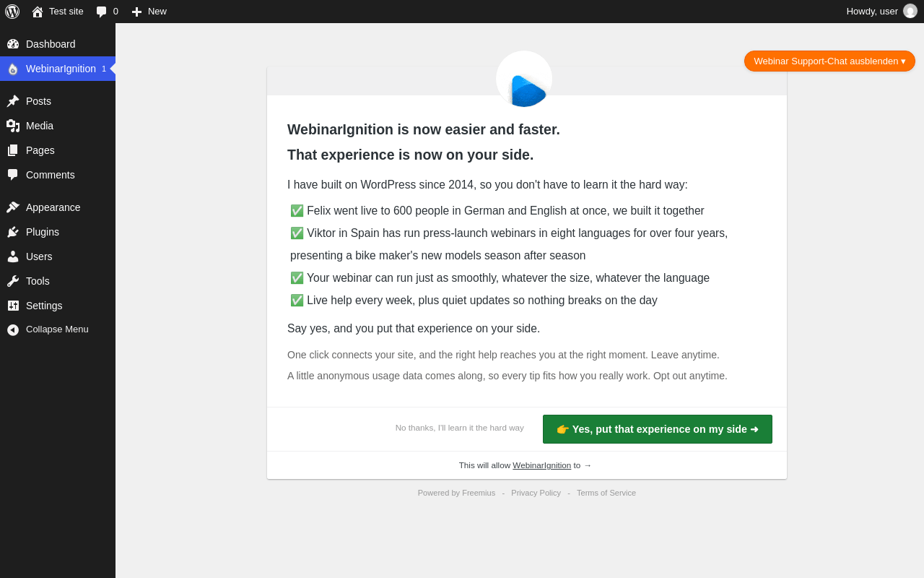Collapse the admin sidebar menu
Image resolution: width=924 pixels, height=578 pixels.
[x=58, y=329]
